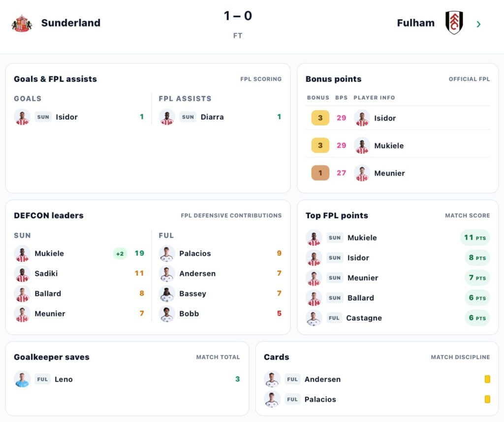Screen dimensions: 504x422
Task: Click the gold 3 bonus badge for Mukiele
Action: point(320,145)
